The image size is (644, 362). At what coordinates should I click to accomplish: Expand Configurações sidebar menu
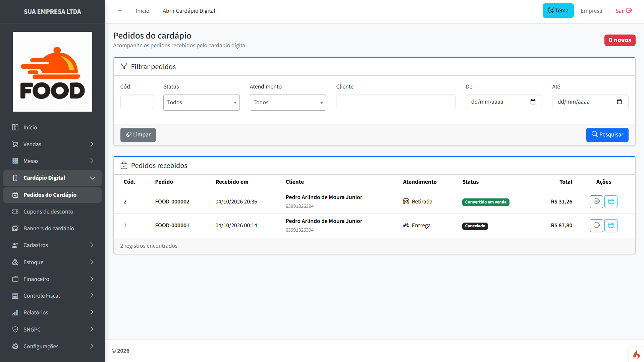52,346
